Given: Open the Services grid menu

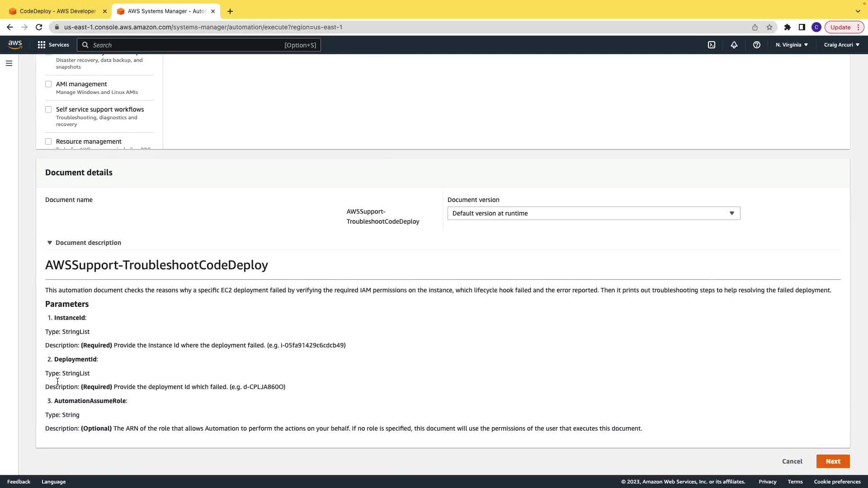Looking at the screenshot, I should (53, 45).
